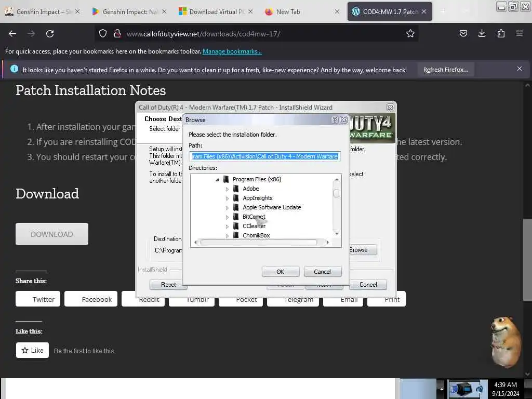Screen dimensions: 532x399
Task: Select the Apple Software Update directory
Action: point(272,207)
